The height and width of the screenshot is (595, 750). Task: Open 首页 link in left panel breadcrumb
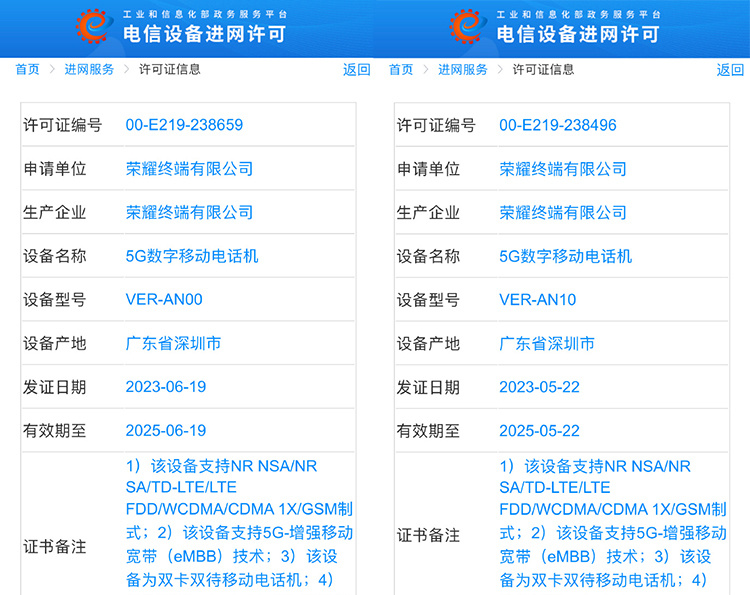[27, 69]
